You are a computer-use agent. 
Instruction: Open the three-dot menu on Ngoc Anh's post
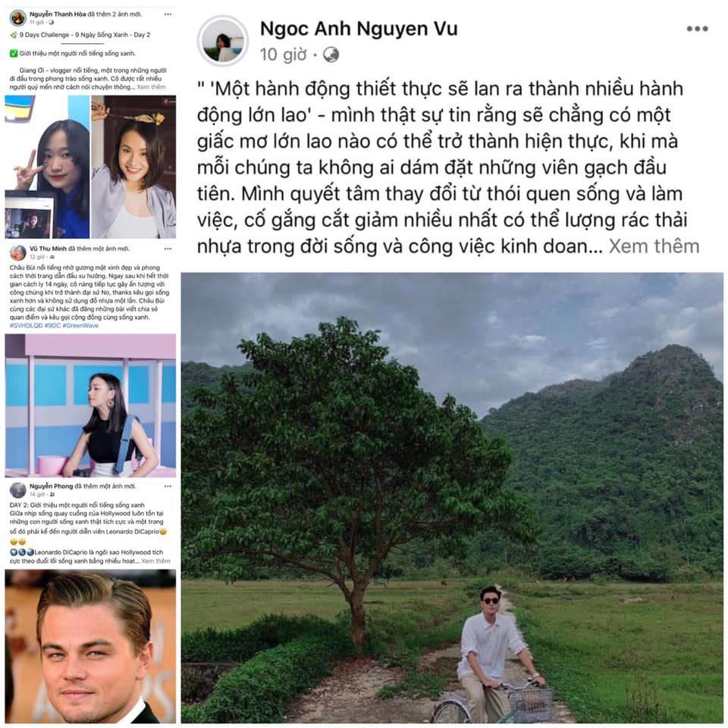click(697, 29)
